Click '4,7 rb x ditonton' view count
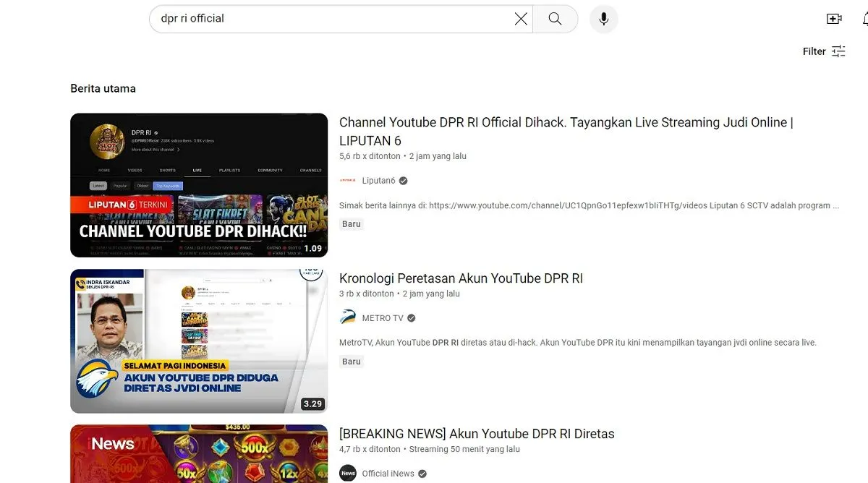868x483 pixels. click(x=370, y=449)
